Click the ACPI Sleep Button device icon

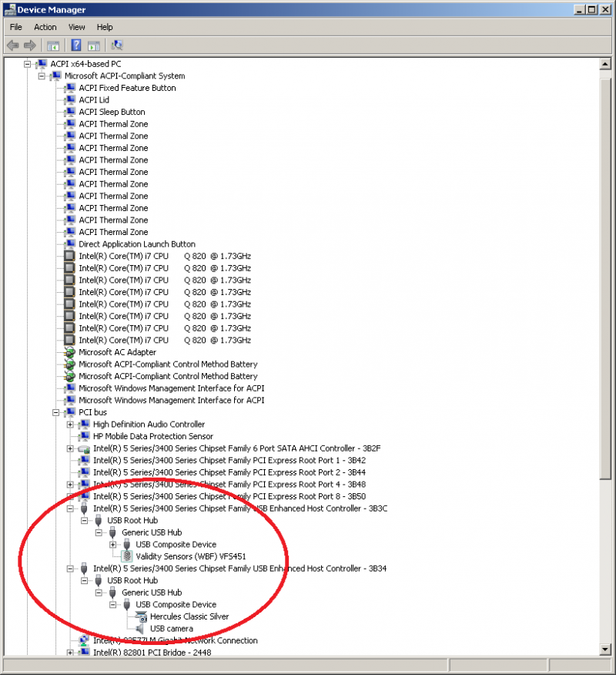click(70, 112)
